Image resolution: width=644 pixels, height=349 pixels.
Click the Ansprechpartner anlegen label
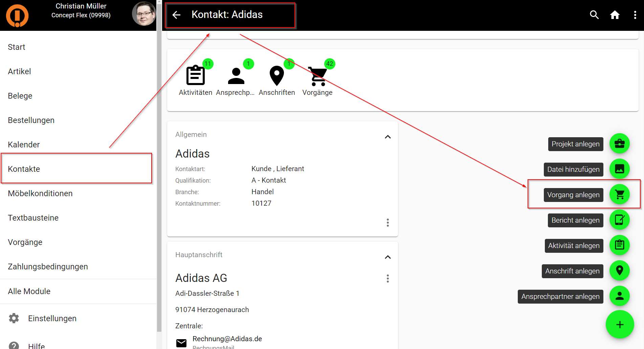coord(560,296)
